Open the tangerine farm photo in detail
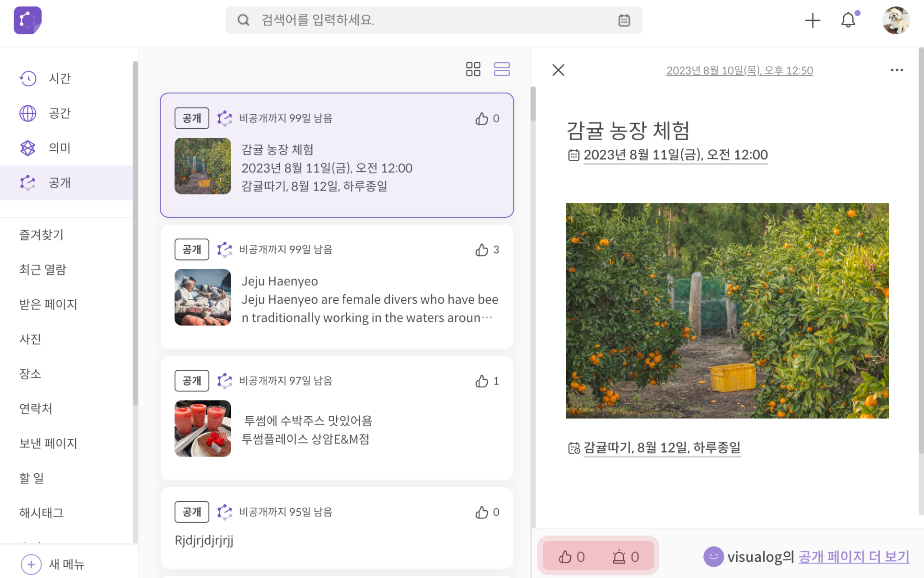The height and width of the screenshot is (578, 924). pos(727,311)
